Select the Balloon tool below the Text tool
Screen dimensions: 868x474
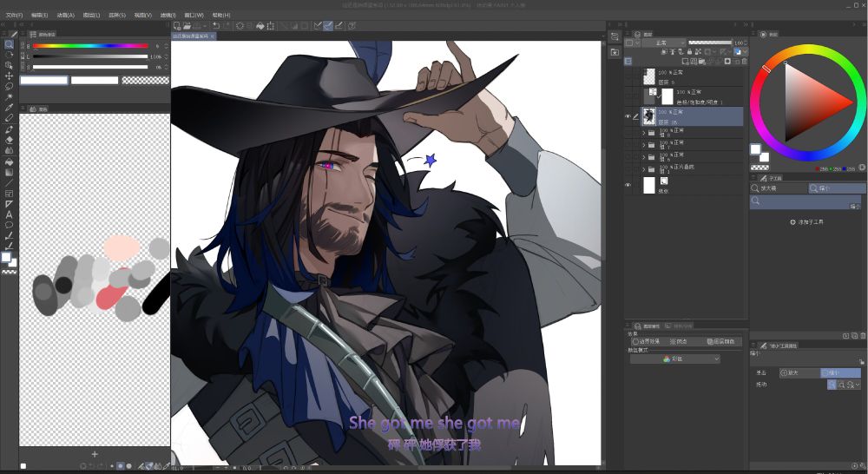pyautogui.click(x=9, y=225)
